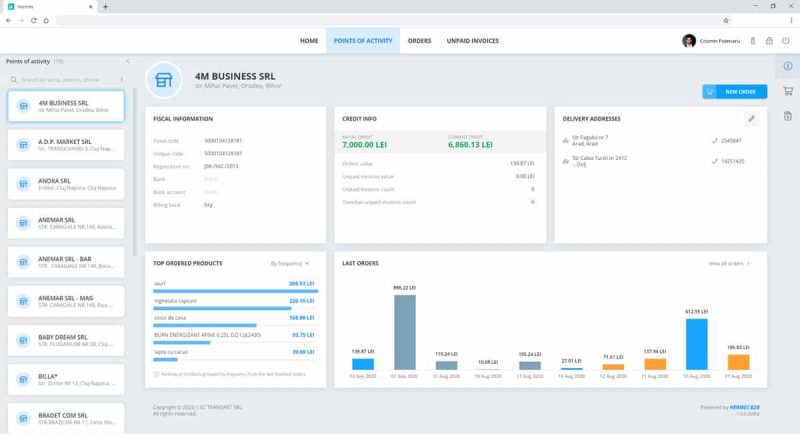800x434 pixels.
Task: Click the 4M BUSINESS SRL store icon
Action: point(164,81)
